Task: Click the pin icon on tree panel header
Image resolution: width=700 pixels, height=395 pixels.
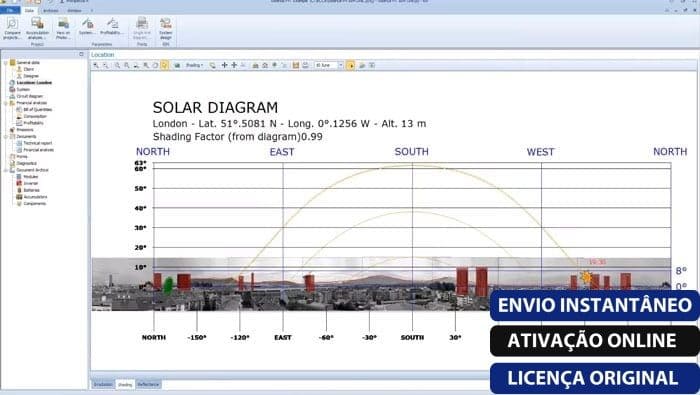Action: 81,54
